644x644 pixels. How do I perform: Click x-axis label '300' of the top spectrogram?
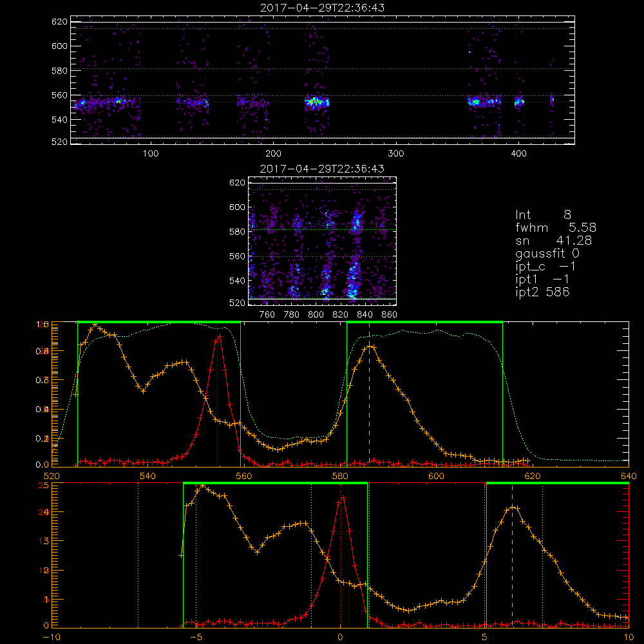[x=396, y=154]
